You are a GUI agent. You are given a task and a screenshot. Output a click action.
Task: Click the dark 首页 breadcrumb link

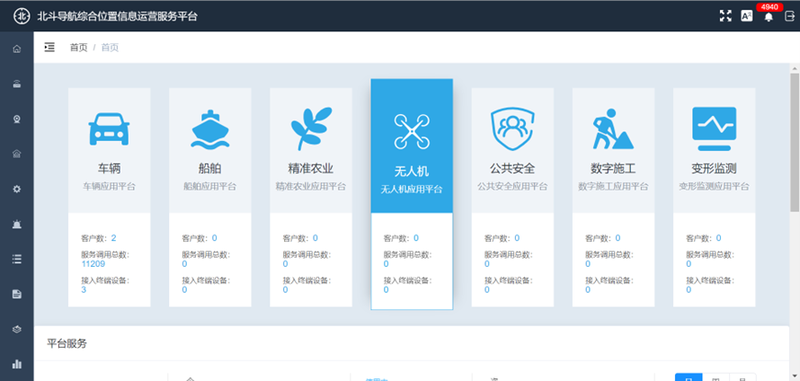pos(79,47)
